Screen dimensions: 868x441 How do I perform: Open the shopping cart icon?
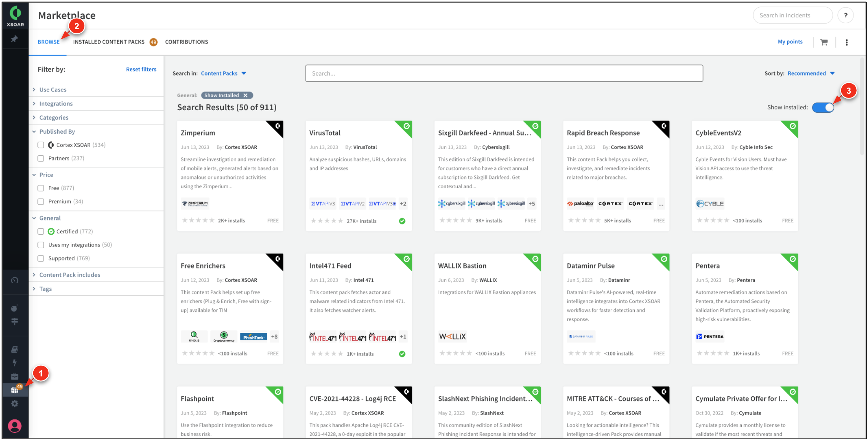tap(824, 42)
